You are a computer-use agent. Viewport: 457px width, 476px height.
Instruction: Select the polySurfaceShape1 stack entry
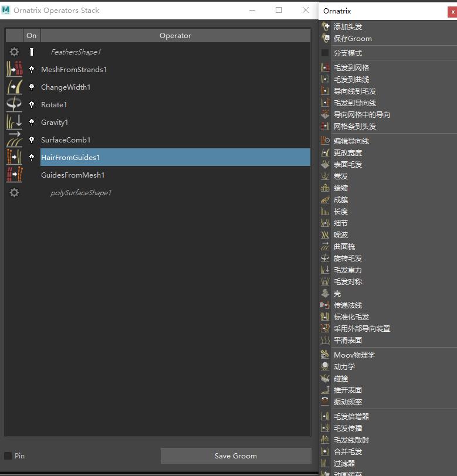[x=81, y=193]
